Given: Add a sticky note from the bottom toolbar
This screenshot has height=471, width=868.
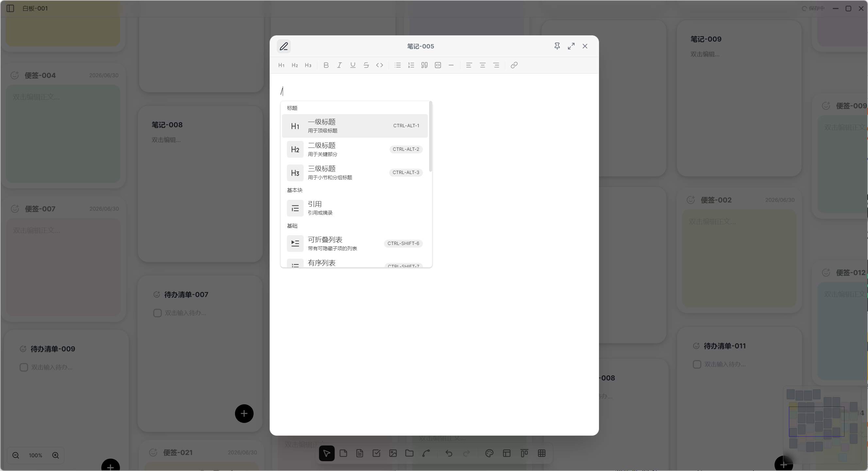Looking at the screenshot, I should tap(343, 453).
